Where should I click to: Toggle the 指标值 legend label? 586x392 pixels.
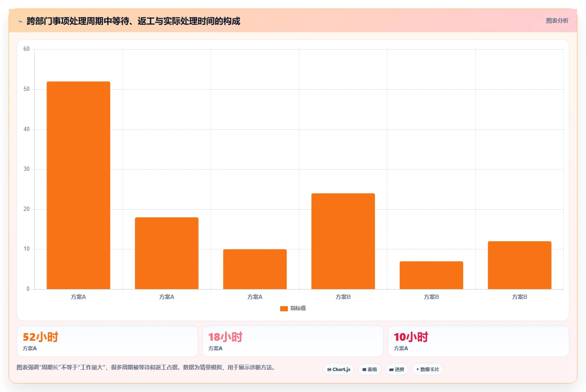[298, 308]
